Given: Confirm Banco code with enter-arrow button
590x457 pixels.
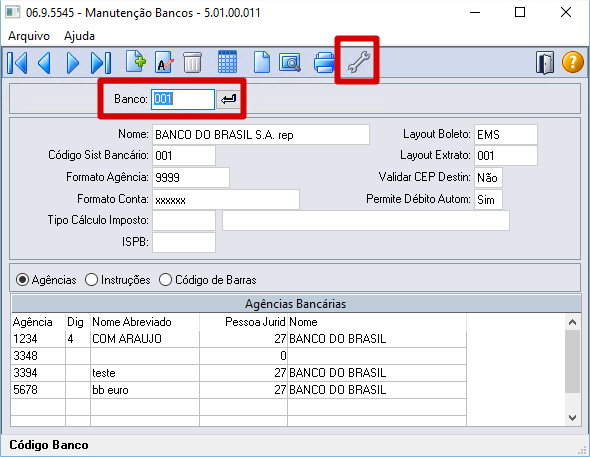Looking at the screenshot, I should pyautogui.click(x=228, y=99).
